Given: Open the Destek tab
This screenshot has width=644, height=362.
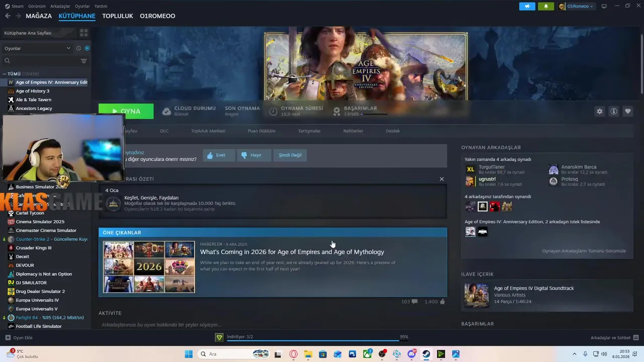Looking at the screenshot, I should pyautogui.click(x=393, y=131).
